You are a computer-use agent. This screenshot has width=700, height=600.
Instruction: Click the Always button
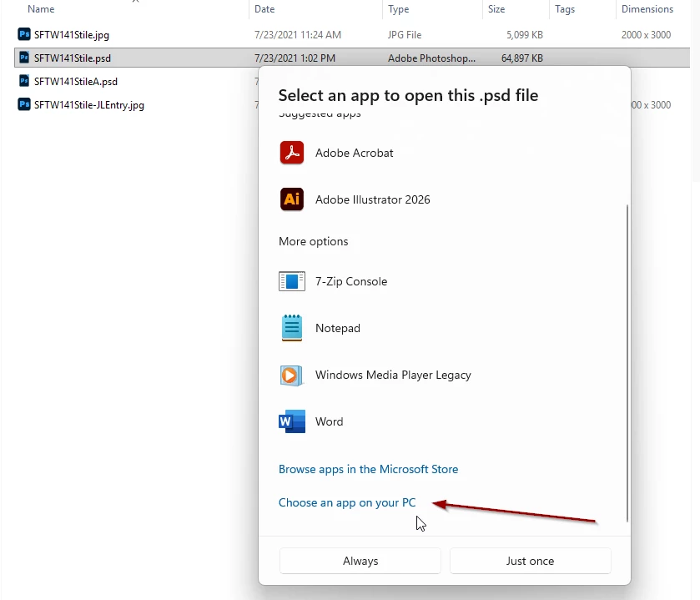pyautogui.click(x=360, y=561)
